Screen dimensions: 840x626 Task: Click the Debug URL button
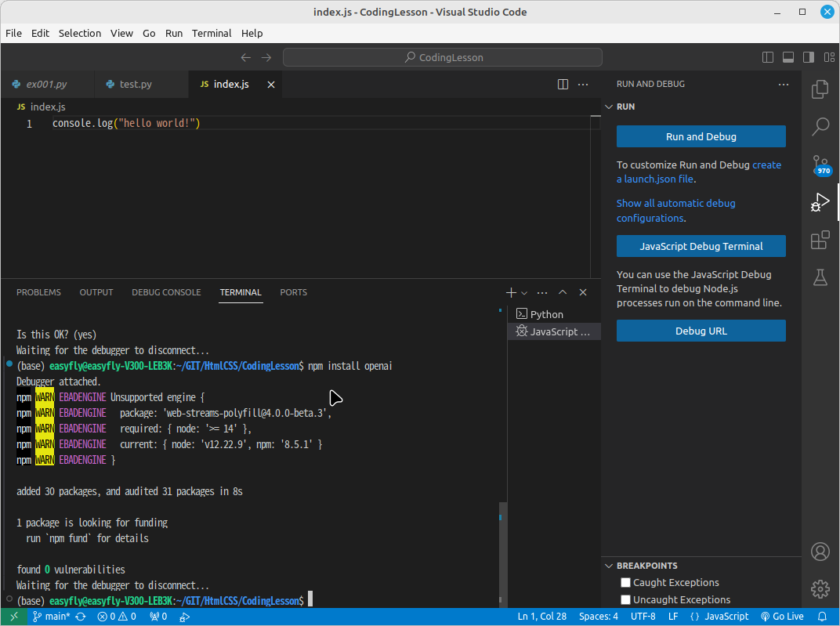(701, 331)
